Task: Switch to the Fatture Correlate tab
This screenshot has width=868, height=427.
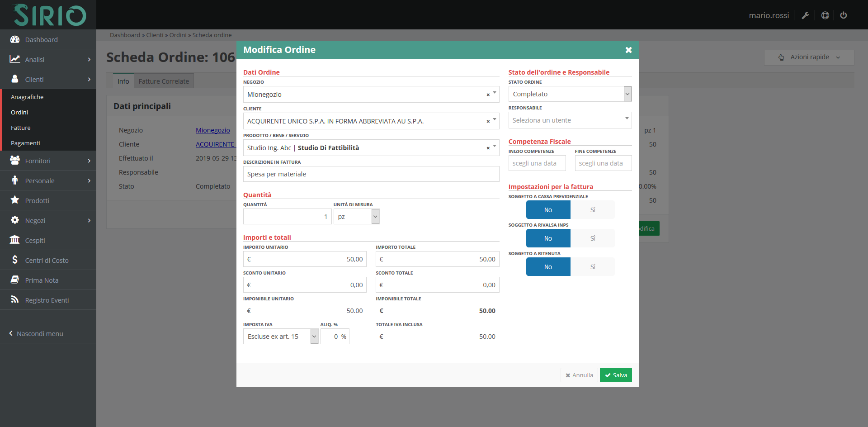Action: (x=164, y=81)
